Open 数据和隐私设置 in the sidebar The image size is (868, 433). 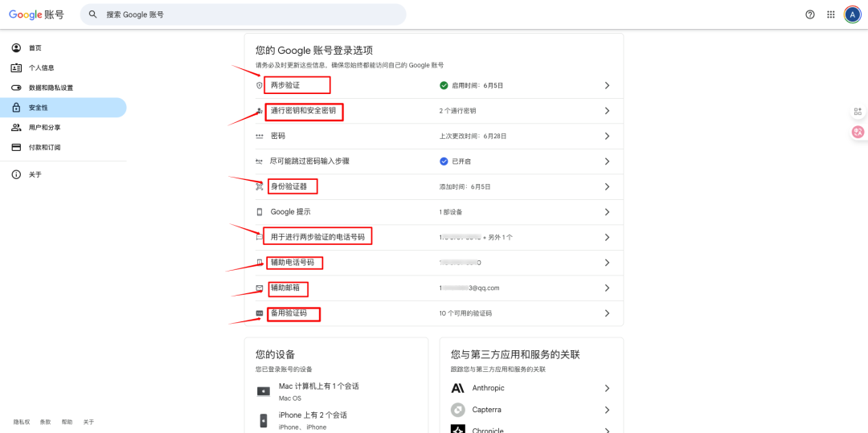63,88
